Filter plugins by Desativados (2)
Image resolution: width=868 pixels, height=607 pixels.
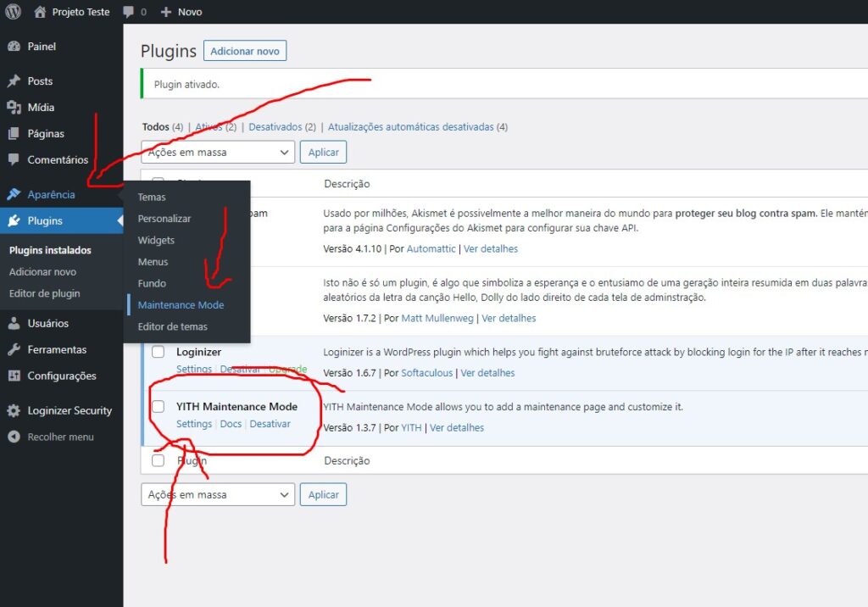(282, 127)
